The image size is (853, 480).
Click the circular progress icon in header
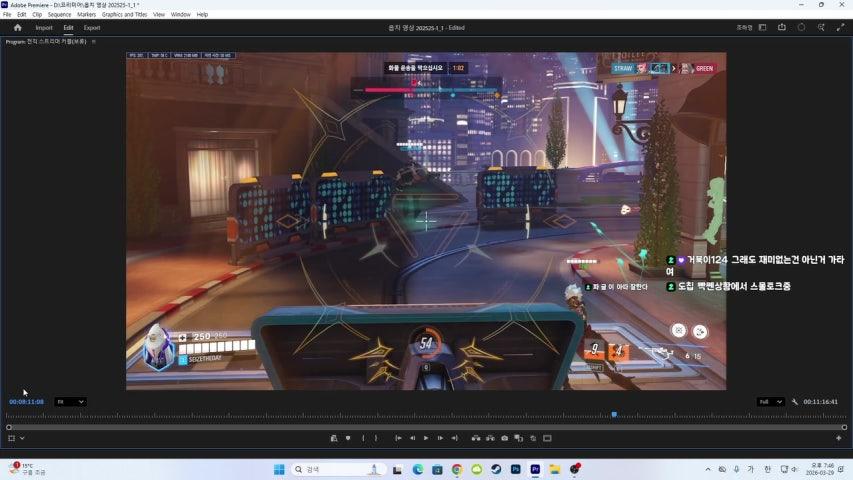coord(801,27)
